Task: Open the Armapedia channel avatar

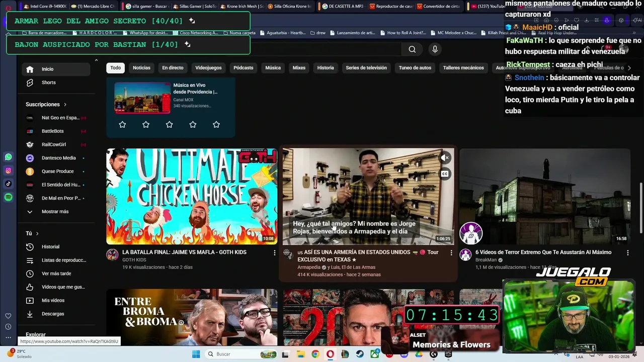Action: point(288,254)
